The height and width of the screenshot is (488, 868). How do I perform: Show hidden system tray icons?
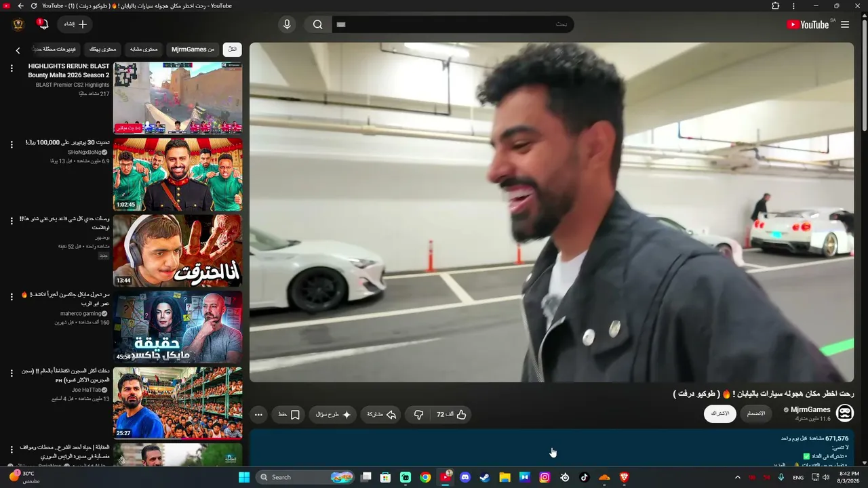738,477
